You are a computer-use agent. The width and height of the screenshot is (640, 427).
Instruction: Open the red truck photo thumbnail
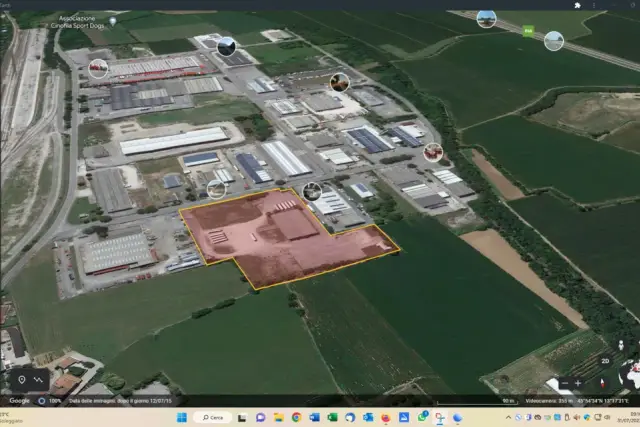(x=98, y=68)
